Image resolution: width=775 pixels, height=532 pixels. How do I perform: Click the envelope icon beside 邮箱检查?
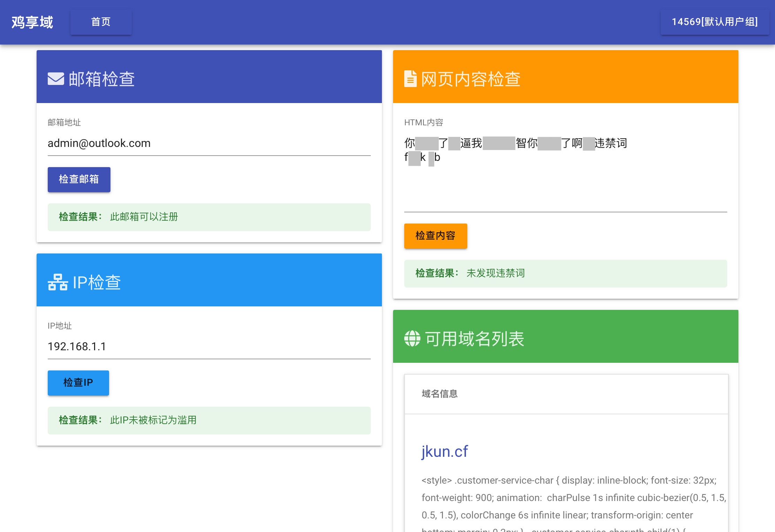click(x=56, y=79)
